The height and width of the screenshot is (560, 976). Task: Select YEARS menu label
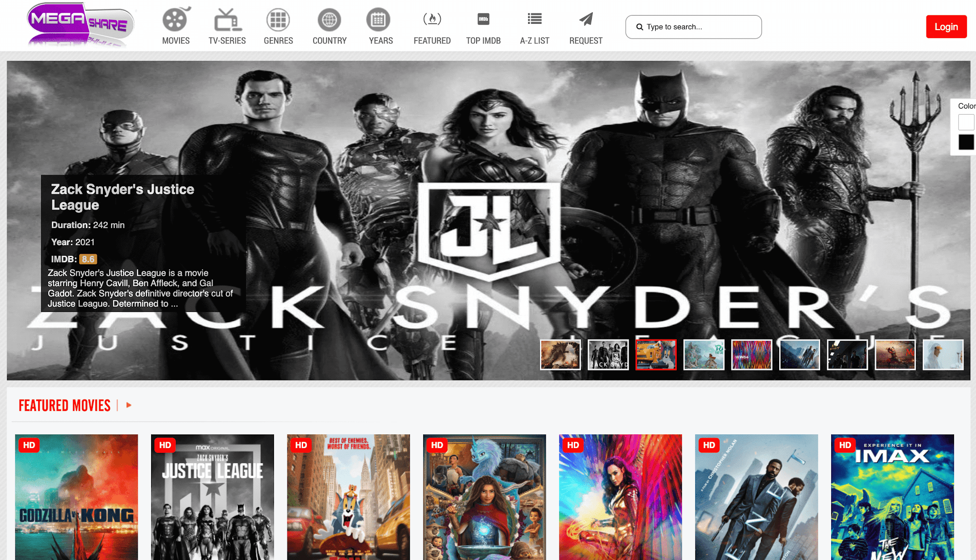[x=381, y=40]
